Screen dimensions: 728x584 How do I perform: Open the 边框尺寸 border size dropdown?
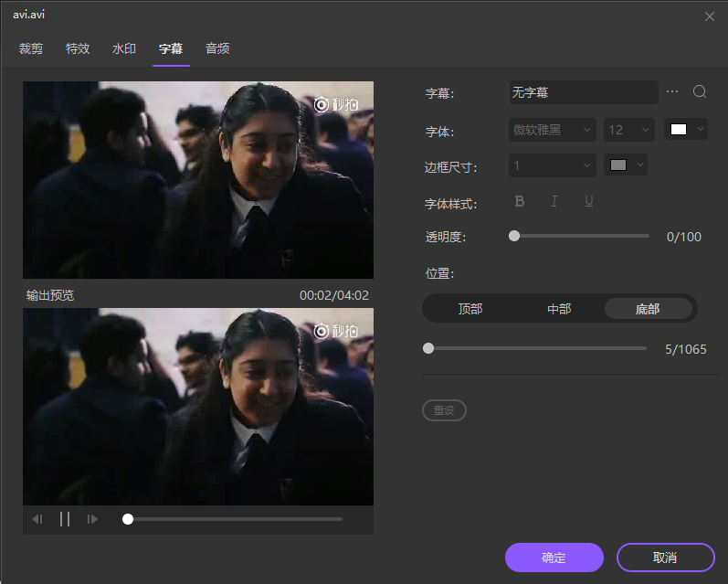(x=552, y=165)
